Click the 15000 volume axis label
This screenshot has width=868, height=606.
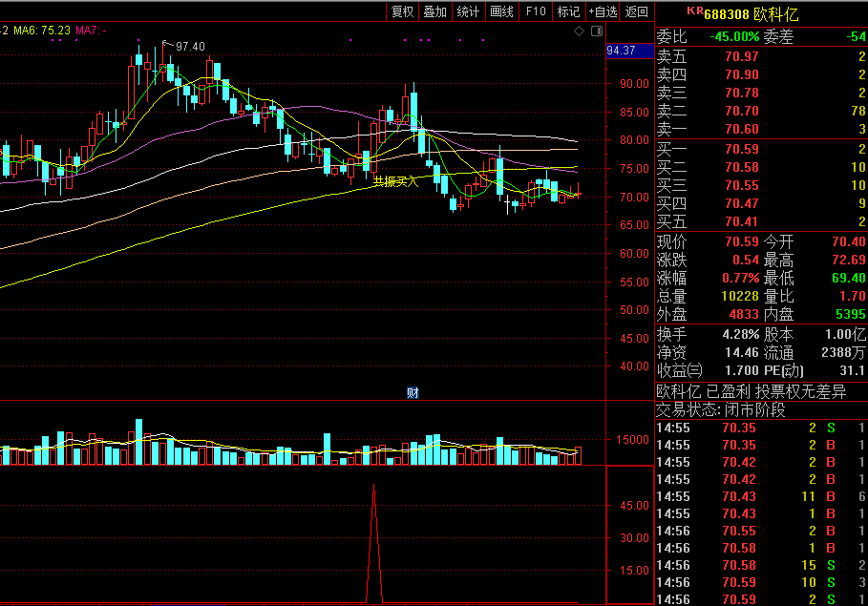click(632, 440)
